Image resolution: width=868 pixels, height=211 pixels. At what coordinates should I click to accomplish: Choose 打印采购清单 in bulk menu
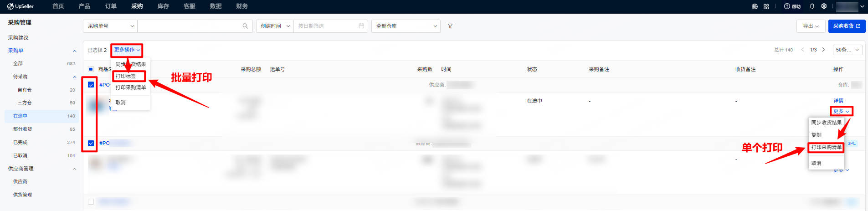click(131, 87)
